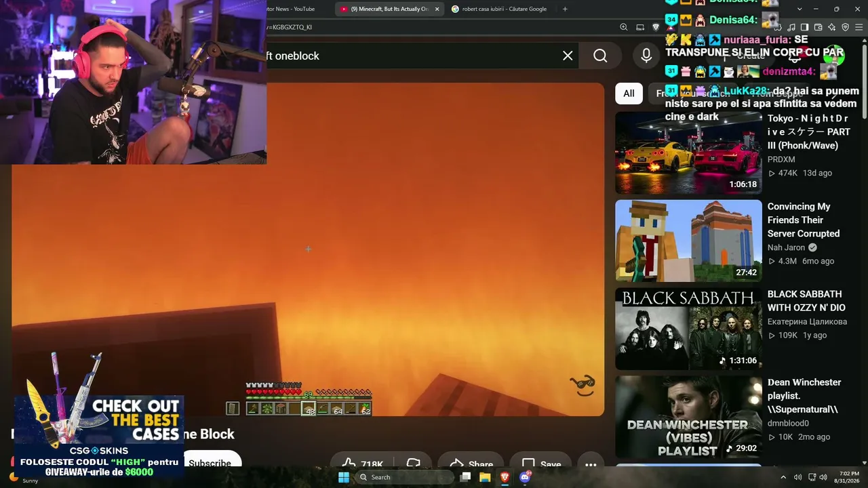
Task: Open 'Convincing My Friends Their Server Corrupted' title
Action: [804, 220]
